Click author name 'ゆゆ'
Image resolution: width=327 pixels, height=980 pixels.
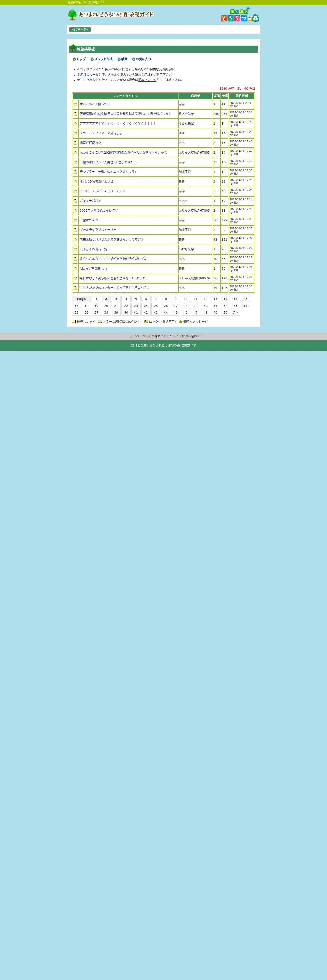coord(182,134)
